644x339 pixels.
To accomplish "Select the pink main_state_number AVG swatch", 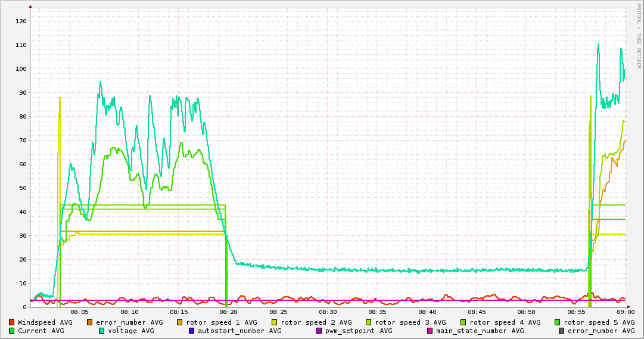I will pyautogui.click(x=430, y=331).
